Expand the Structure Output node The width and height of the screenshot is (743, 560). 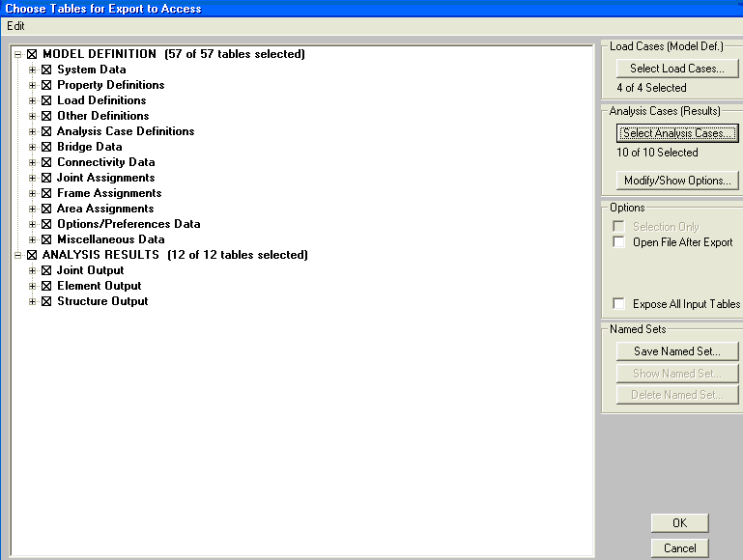[x=32, y=301]
